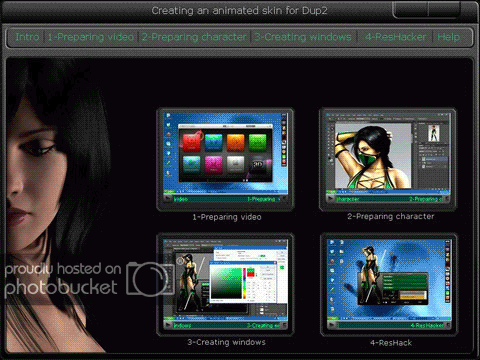Start the Creating windows clip play icon
Screen dimensions: 480x360
click(x=168, y=325)
